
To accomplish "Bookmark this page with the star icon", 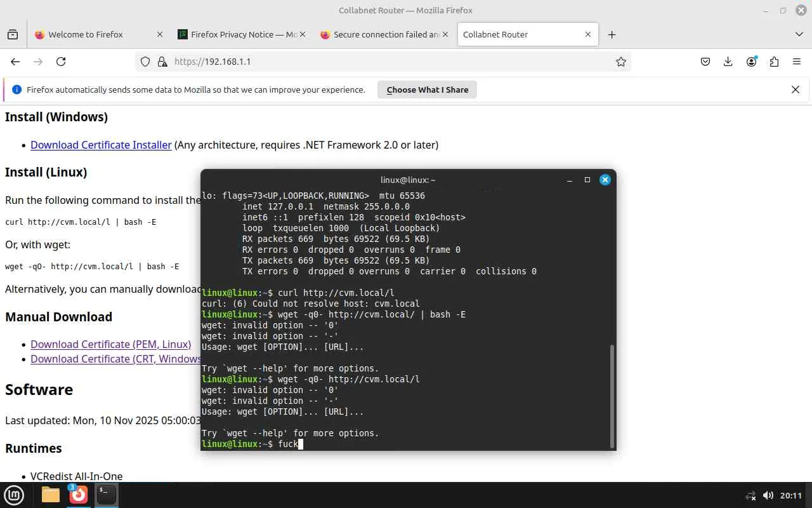I will point(621,62).
